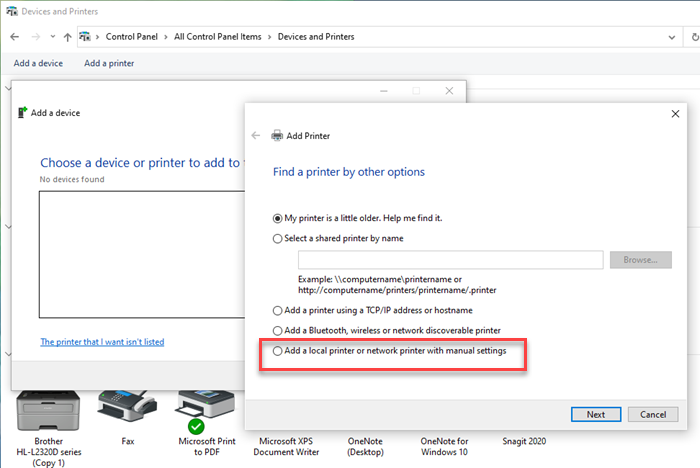Choose 'Select a shared printer by name'

(x=278, y=239)
